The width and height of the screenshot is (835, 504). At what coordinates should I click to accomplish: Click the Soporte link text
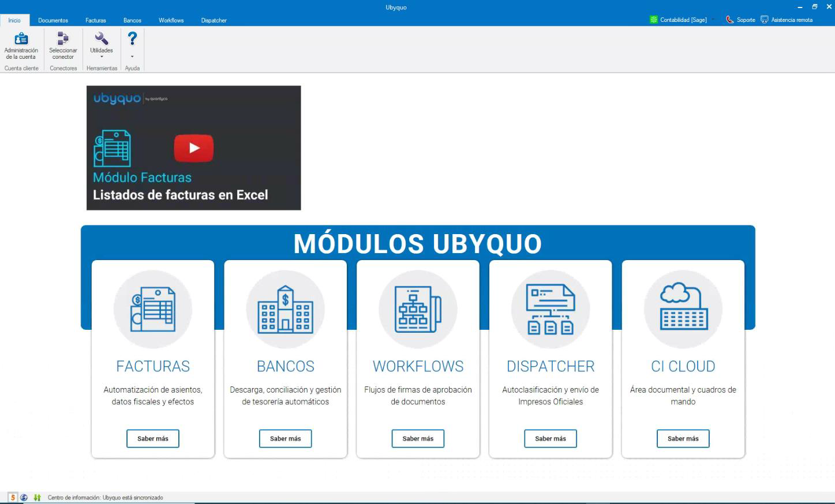(746, 20)
